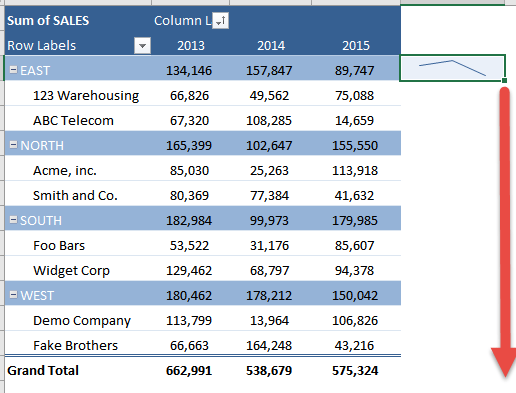Select the 'Sum of SALES' header cell
The image size is (516, 393).
[x=48, y=21]
